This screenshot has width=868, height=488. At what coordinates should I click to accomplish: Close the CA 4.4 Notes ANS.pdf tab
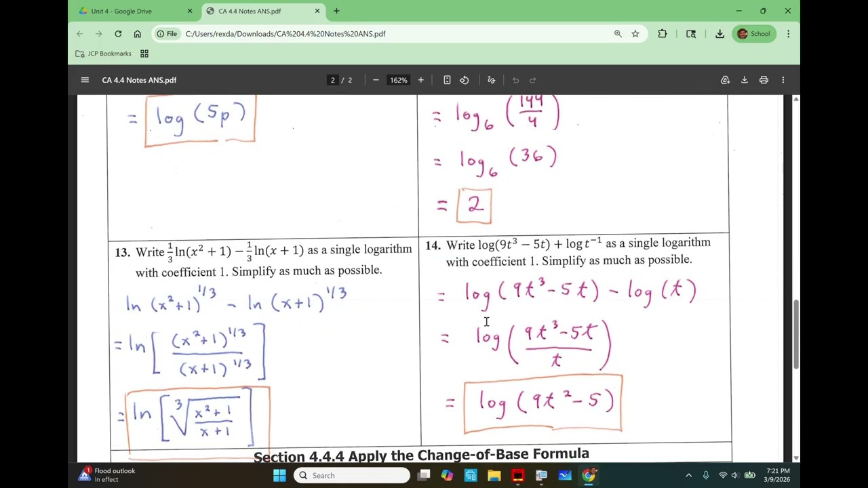[x=317, y=11]
